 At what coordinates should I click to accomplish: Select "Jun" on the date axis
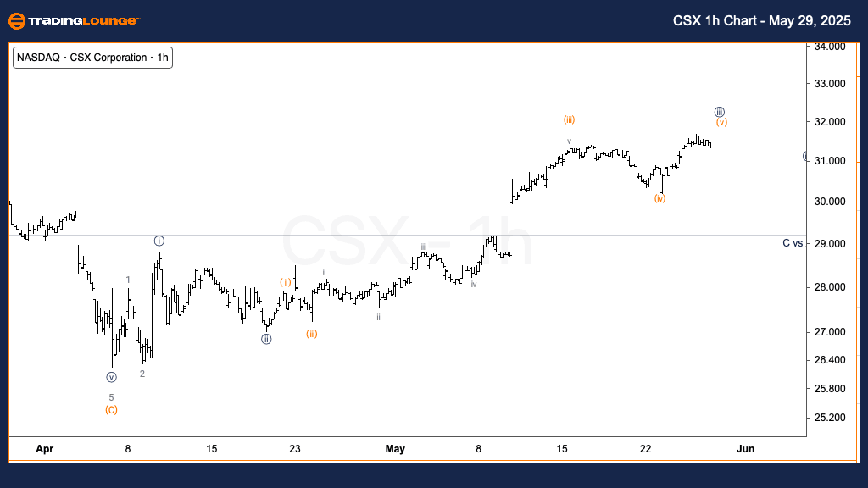pyautogui.click(x=746, y=448)
